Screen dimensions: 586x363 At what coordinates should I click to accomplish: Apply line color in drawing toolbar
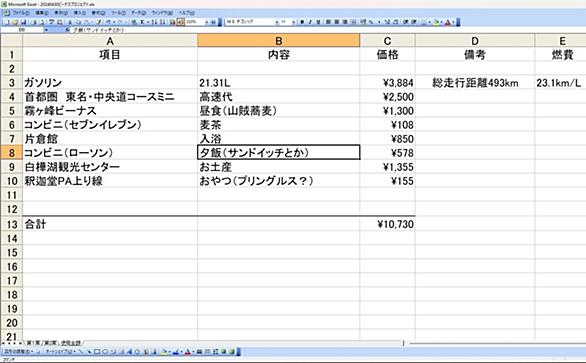176,351
